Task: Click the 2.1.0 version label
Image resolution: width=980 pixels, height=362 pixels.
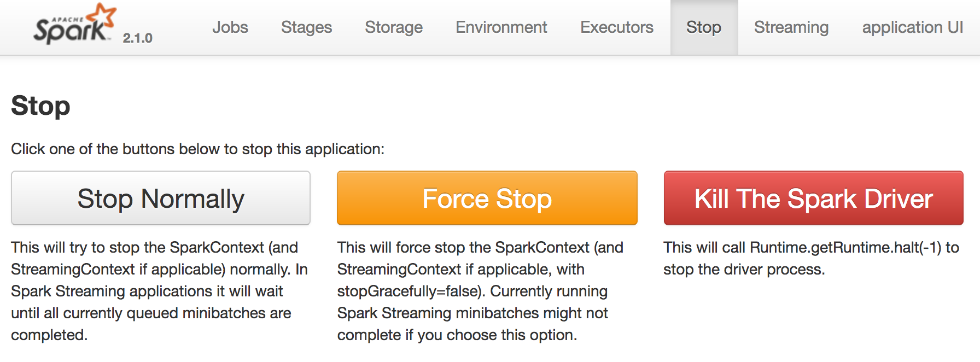Action: (x=137, y=38)
